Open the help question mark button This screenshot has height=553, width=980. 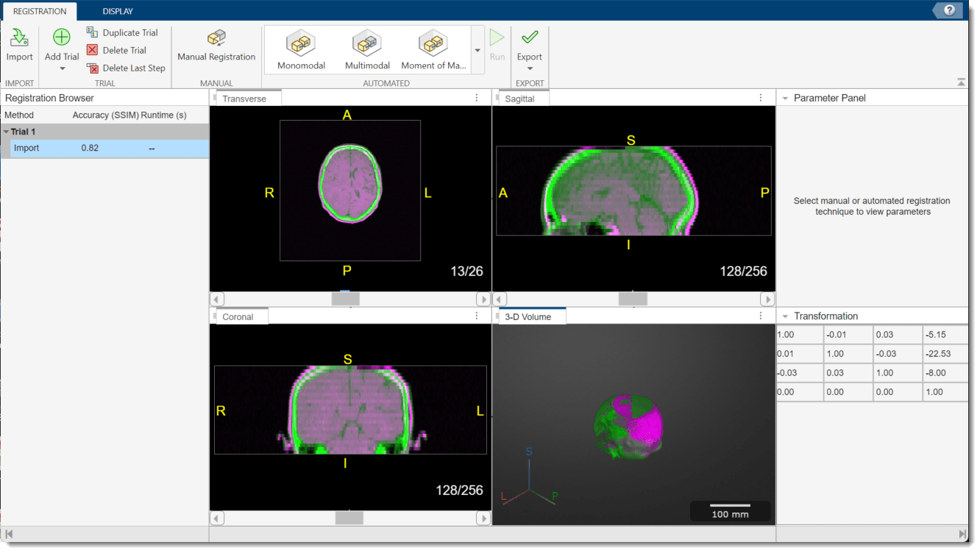pyautogui.click(x=949, y=10)
